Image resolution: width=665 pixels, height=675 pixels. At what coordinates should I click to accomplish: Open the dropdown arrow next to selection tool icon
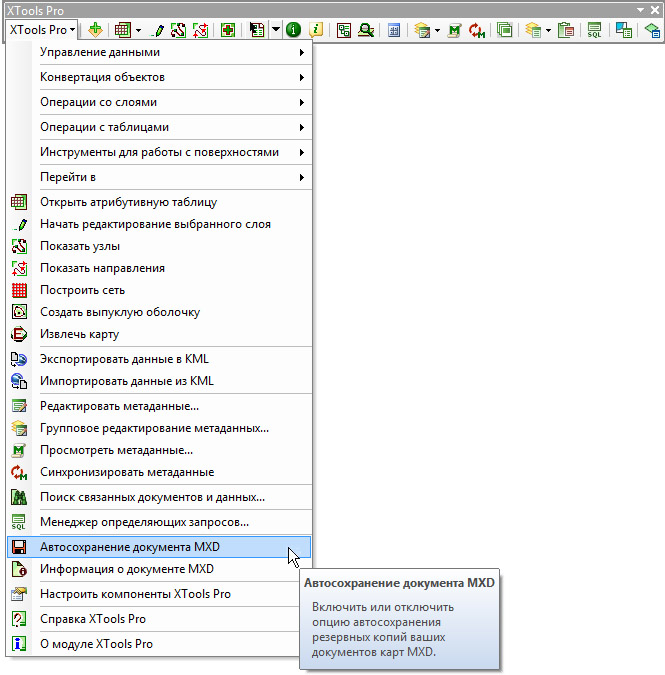point(275,30)
